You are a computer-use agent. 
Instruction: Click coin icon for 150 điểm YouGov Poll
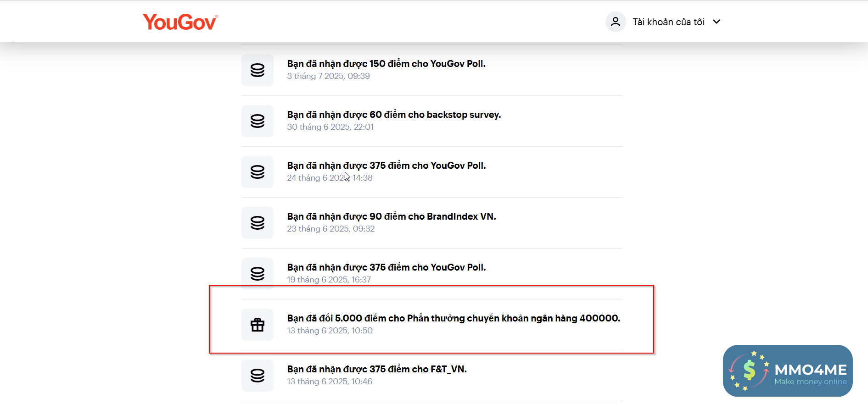258,70
